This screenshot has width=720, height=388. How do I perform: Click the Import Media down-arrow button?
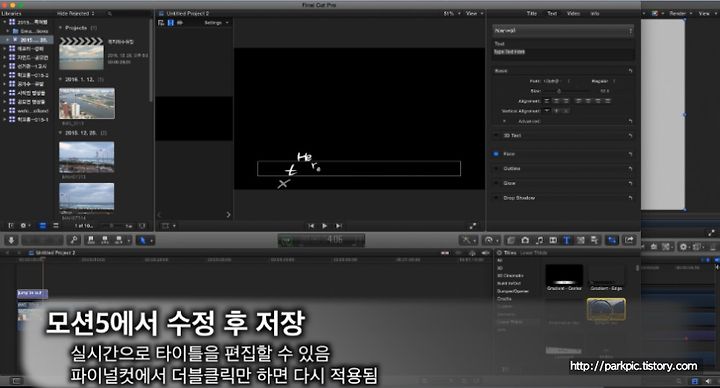11,240
